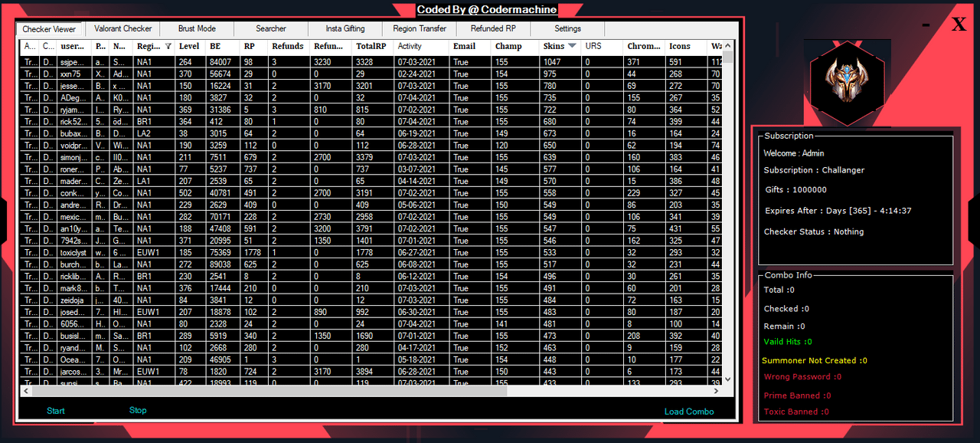The height and width of the screenshot is (443, 980).
Task: Click the Toxic Banned counter
Action: (x=796, y=412)
